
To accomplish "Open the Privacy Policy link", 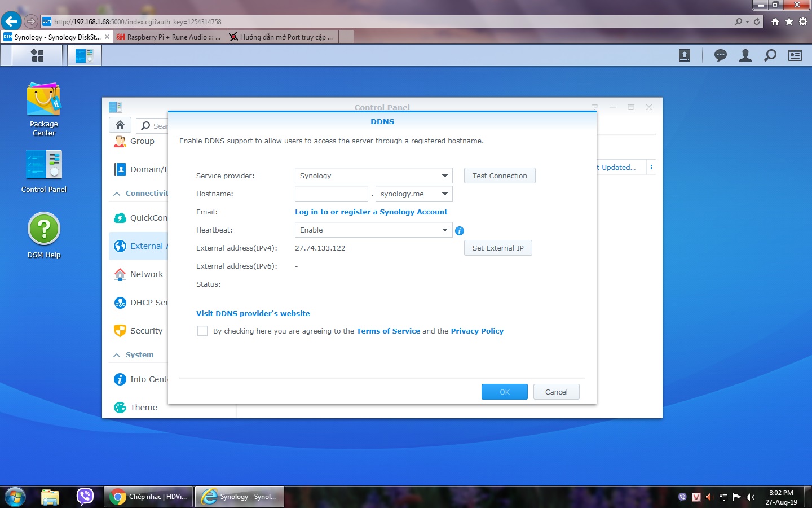I will 477,331.
